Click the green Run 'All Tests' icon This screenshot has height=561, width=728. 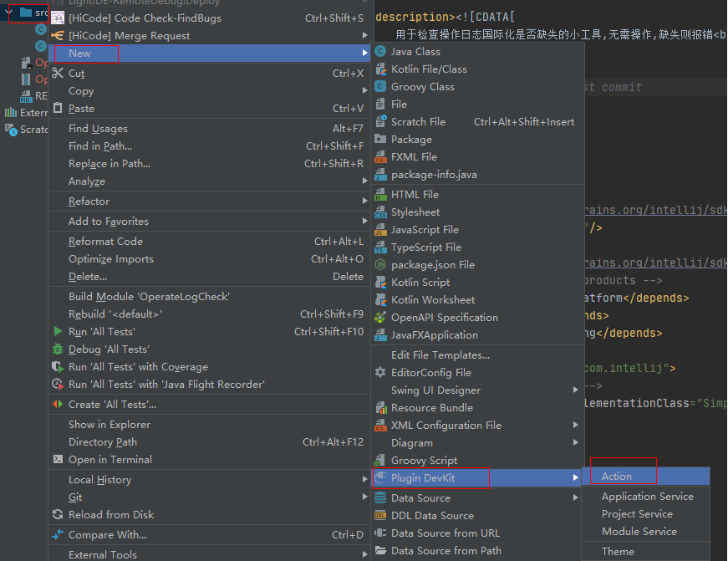(58, 332)
